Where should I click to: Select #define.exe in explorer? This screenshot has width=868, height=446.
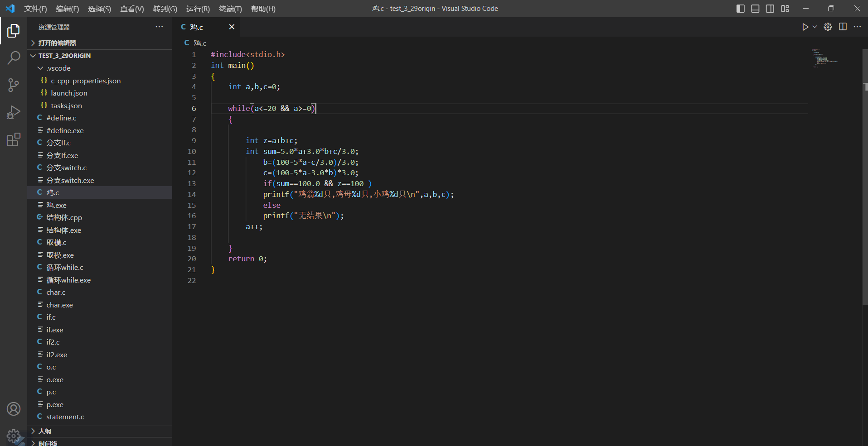[100, 130]
